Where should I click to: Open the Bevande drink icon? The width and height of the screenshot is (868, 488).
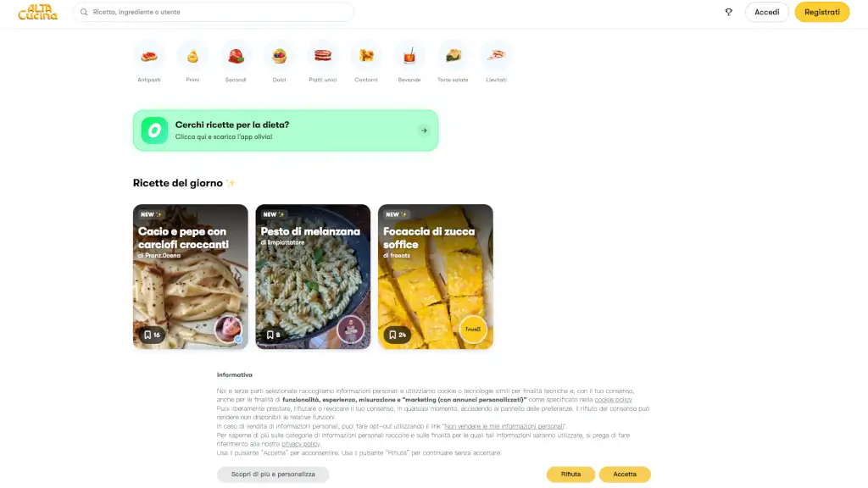coord(409,56)
